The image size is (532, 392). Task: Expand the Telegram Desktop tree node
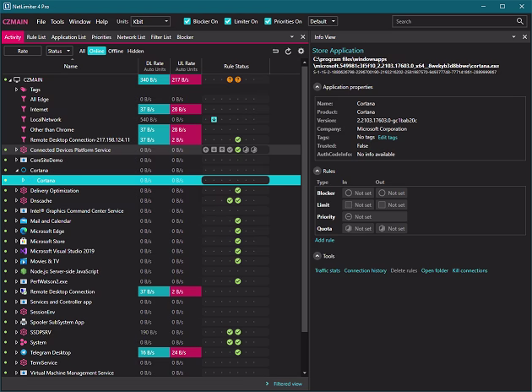tap(16, 352)
